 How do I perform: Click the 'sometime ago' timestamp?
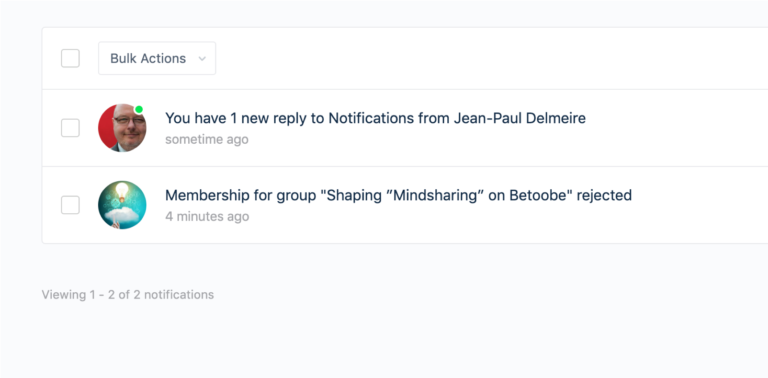tap(207, 140)
